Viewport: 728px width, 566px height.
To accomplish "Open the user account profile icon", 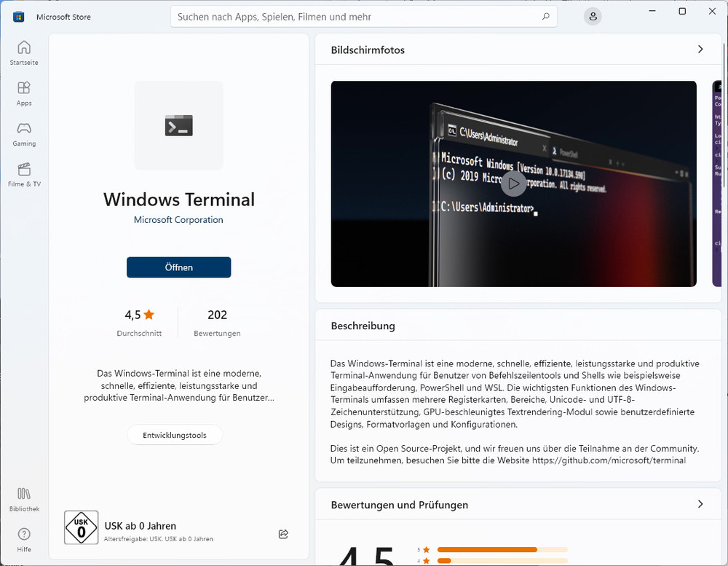I will (593, 17).
